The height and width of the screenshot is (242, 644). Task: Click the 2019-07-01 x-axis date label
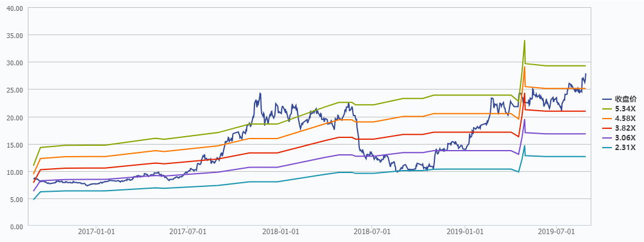[557, 232]
